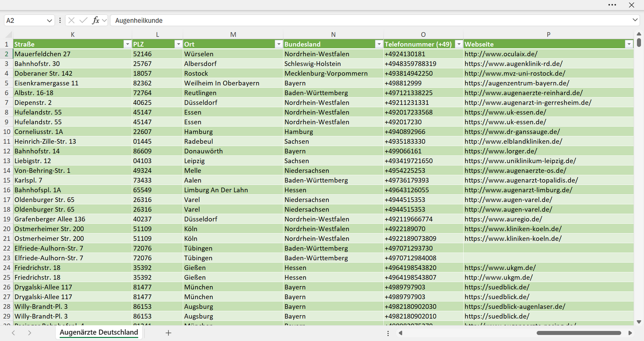Click the horizontal scrollbar thumb

tap(578, 333)
